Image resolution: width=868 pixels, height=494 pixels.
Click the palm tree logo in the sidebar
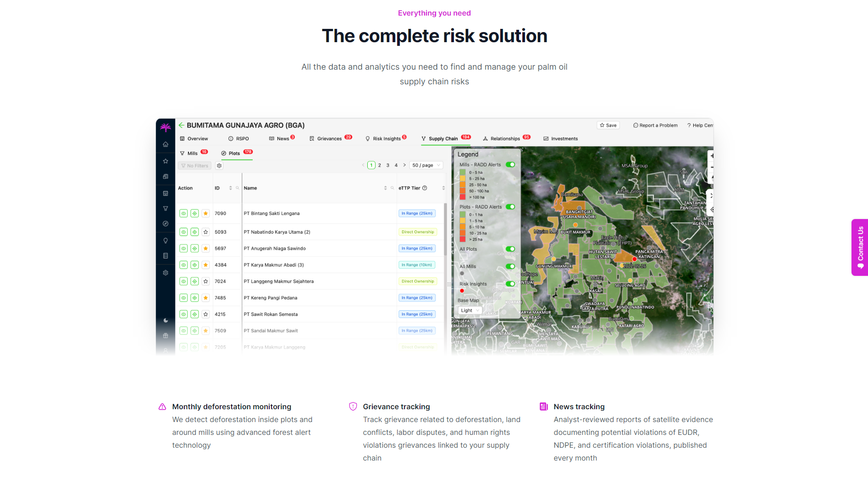pyautogui.click(x=166, y=127)
